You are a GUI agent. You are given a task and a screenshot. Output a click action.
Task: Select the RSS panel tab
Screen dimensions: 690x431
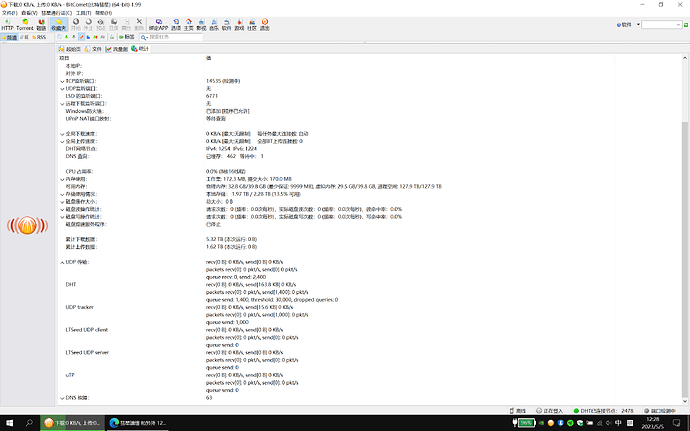[x=41, y=37]
